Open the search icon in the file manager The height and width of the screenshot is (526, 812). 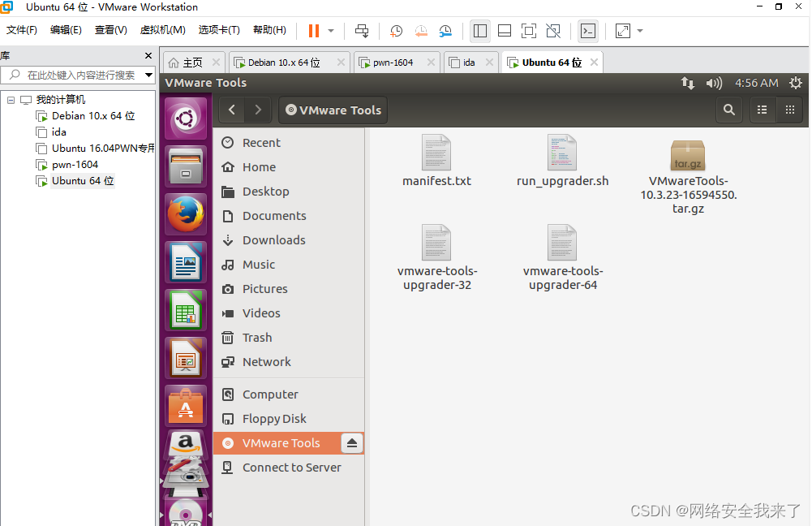pos(728,110)
